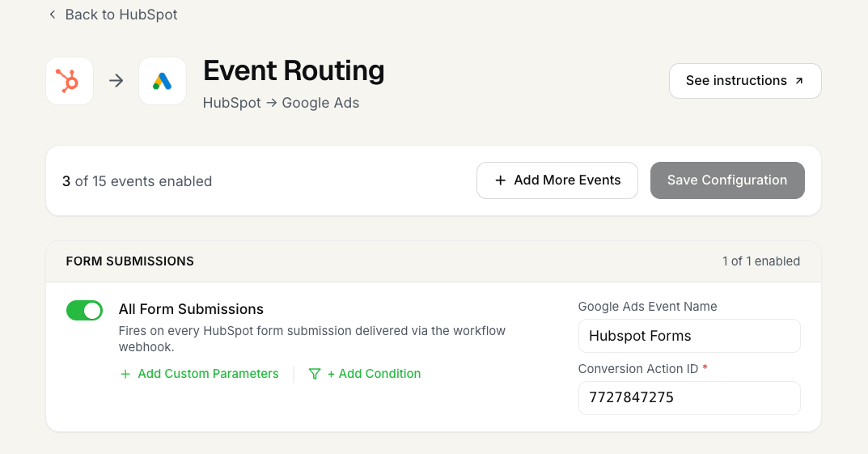Click the 'Fires on every HubSpot form submission' description
The height and width of the screenshot is (454, 868).
[x=312, y=339]
